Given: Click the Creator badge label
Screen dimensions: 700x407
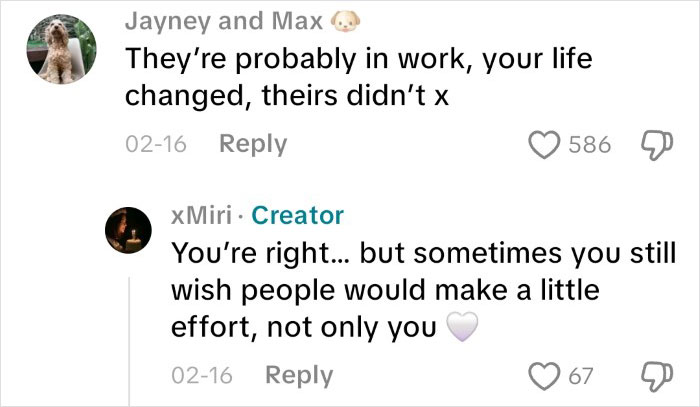Looking at the screenshot, I should (x=297, y=215).
